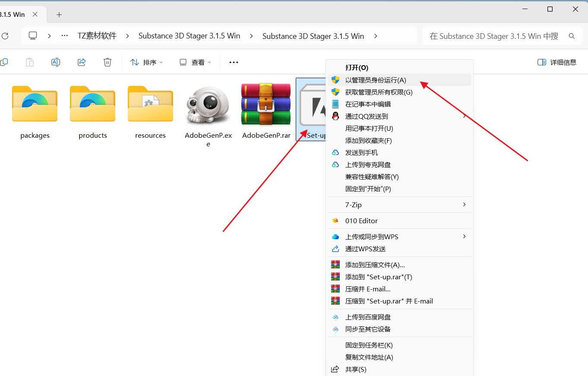588x376 pixels.
Task: Click the last Substance 3D Stager breadcrumb
Action: (313, 36)
